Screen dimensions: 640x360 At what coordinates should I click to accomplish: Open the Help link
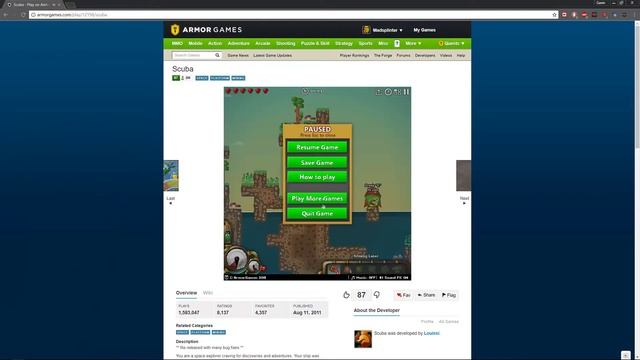(461, 56)
